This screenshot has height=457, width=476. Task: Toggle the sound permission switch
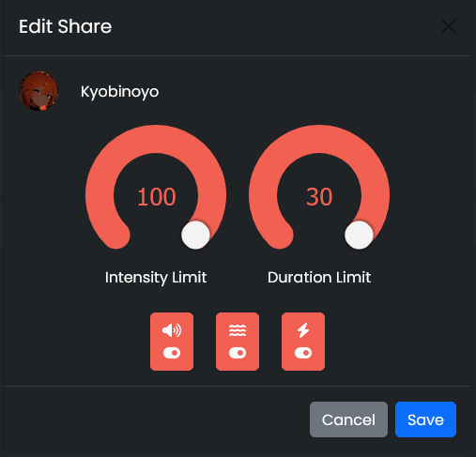coord(172,353)
